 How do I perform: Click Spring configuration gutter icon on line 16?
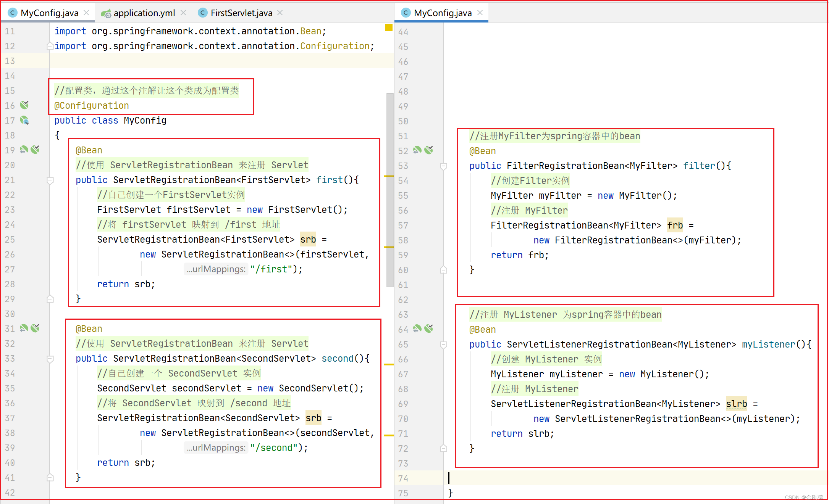pos(24,105)
